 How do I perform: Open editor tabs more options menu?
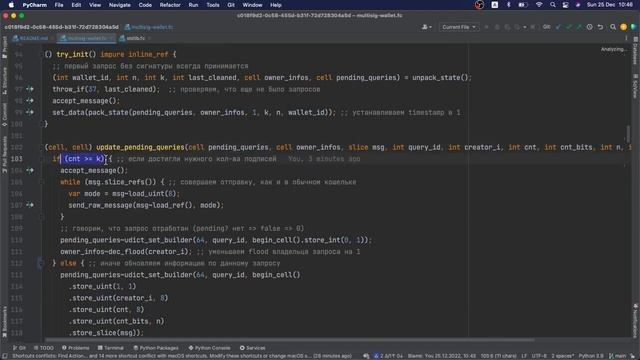(x=626, y=38)
